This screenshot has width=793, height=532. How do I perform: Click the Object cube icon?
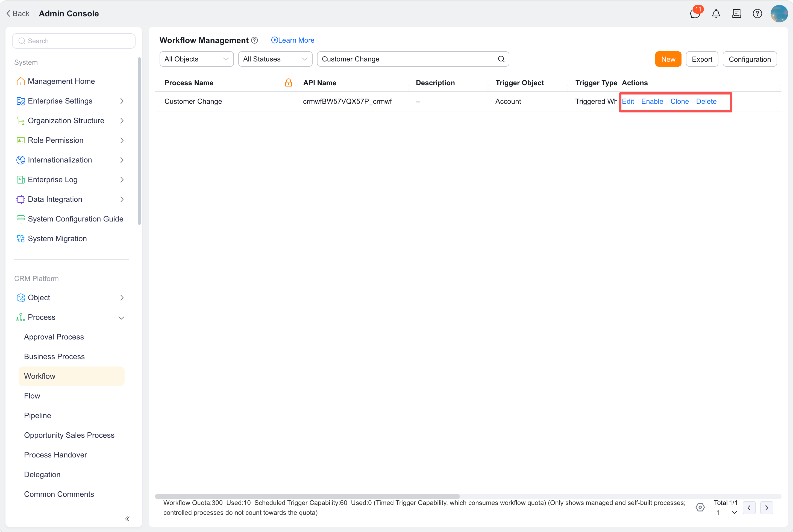(x=21, y=298)
